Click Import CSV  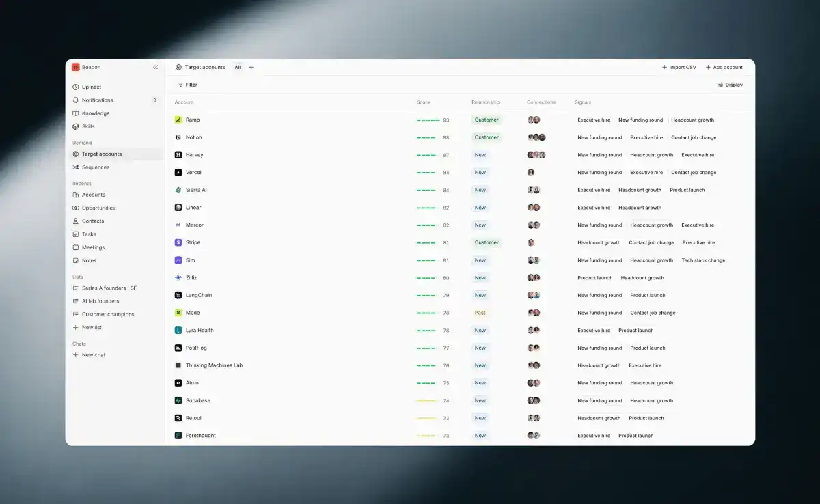679,67
